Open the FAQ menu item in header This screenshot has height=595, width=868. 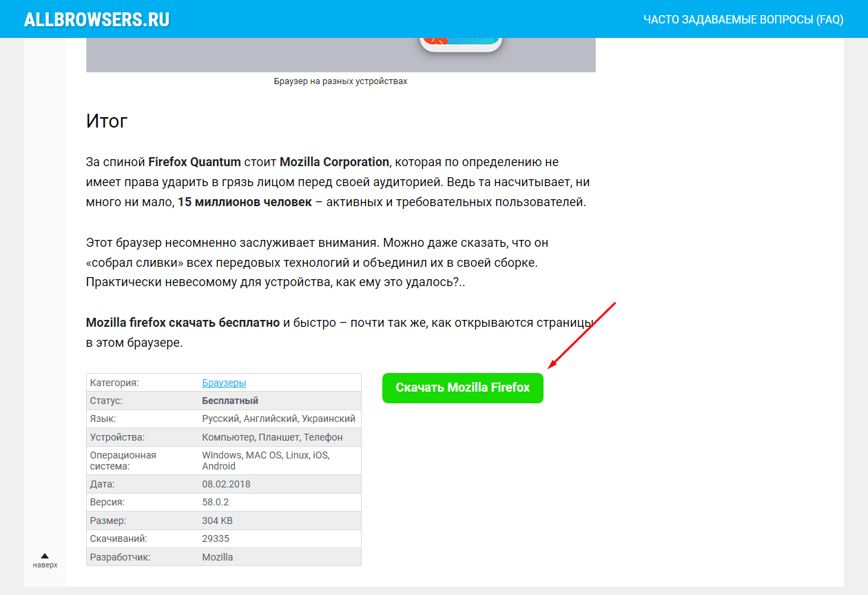click(743, 19)
